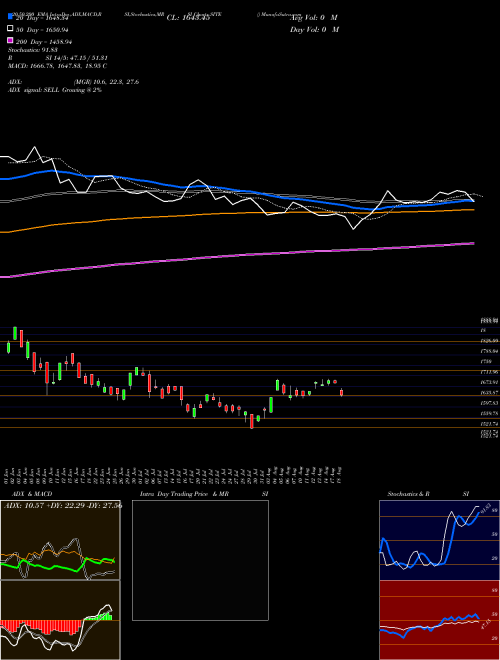Click the blue Stochastics chart panel
Viewport: 500px width, 660px height.
[x=439, y=540]
